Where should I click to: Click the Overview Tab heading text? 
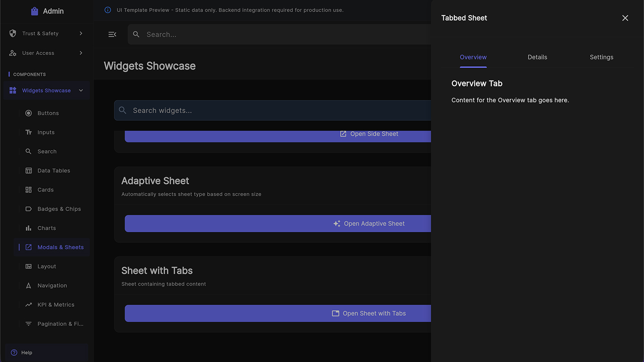[x=477, y=83]
